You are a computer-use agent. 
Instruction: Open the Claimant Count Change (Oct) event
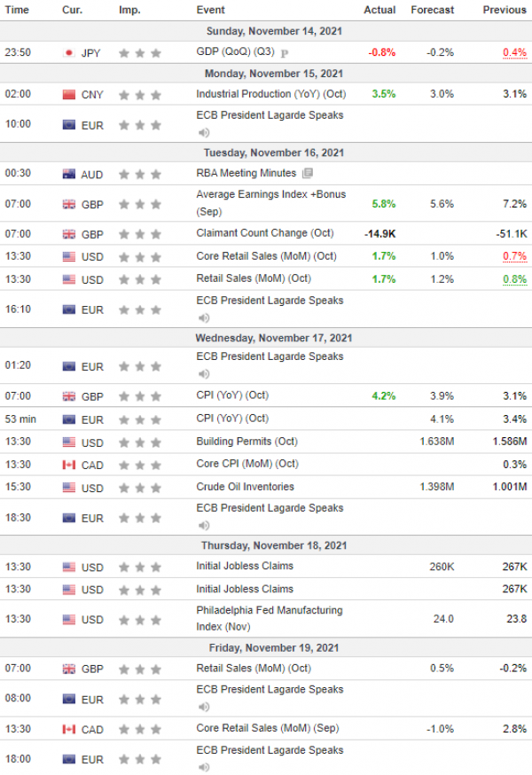point(264,233)
